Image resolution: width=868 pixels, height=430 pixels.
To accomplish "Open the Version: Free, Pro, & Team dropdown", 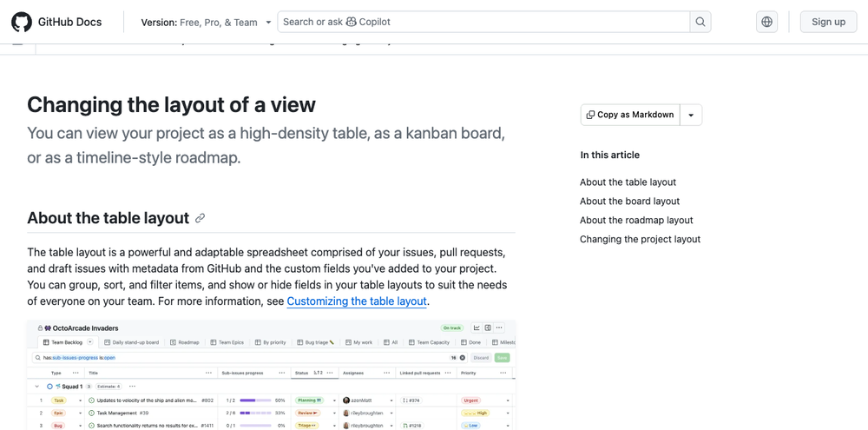I will [x=206, y=23].
